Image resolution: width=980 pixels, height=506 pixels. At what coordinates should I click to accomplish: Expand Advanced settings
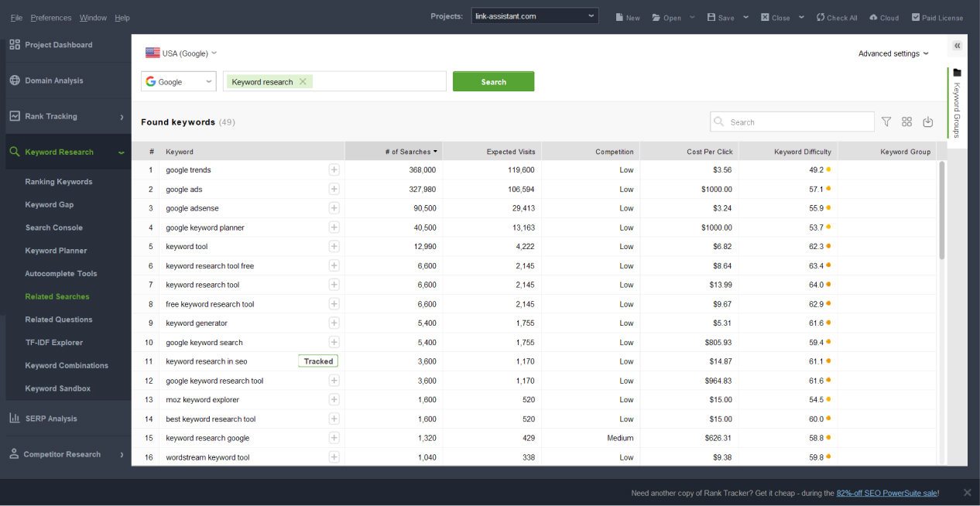click(x=893, y=53)
